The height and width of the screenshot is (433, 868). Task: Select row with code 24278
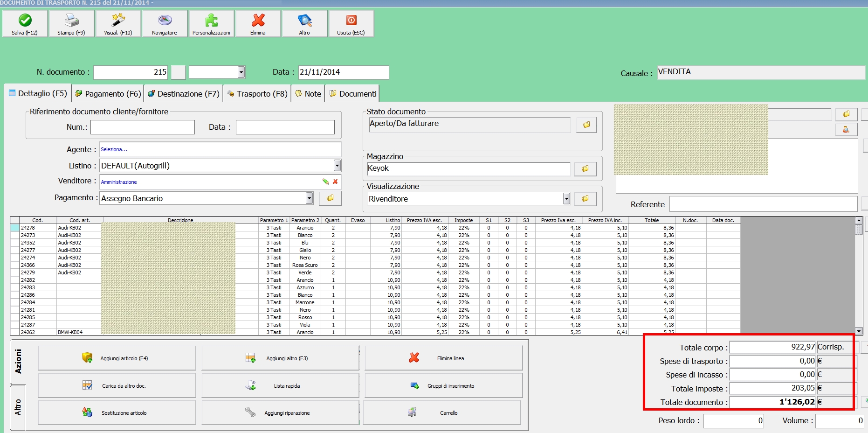tap(375, 228)
